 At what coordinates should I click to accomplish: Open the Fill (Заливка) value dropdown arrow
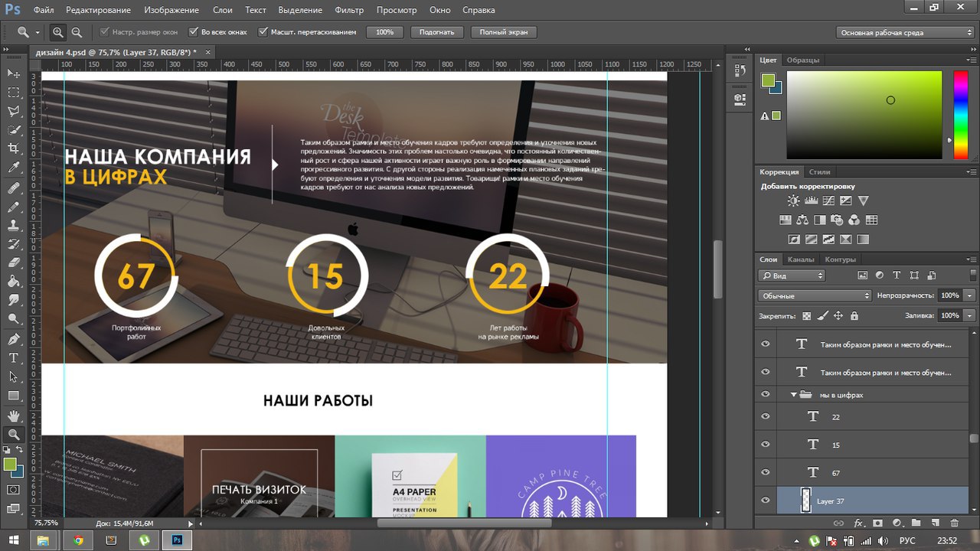click(970, 315)
